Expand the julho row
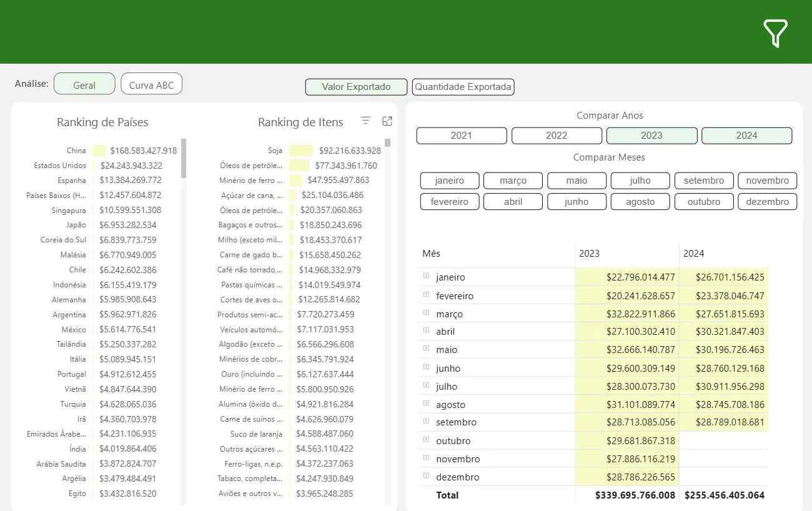 [x=426, y=385]
